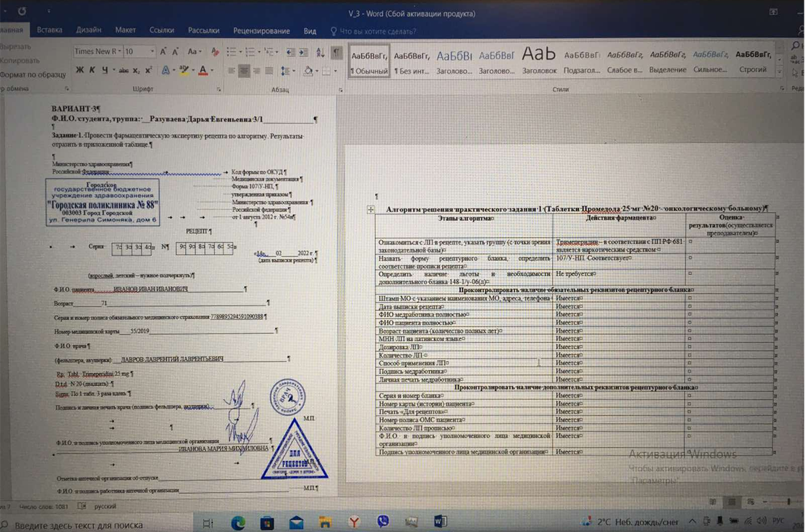Open the font name Times New Roman box
Screen dimensions: 805x532
point(98,52)
